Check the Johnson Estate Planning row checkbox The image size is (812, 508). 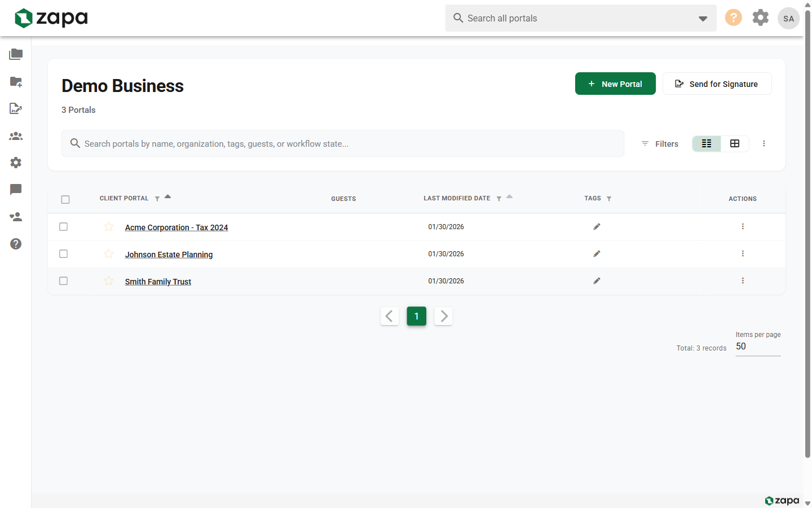tap(64, 254)
